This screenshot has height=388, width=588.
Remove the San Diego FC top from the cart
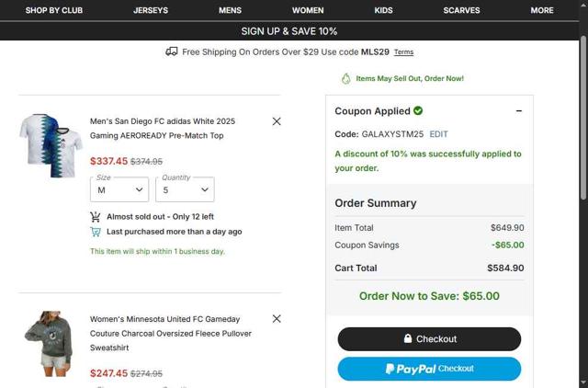pos(277,121)
